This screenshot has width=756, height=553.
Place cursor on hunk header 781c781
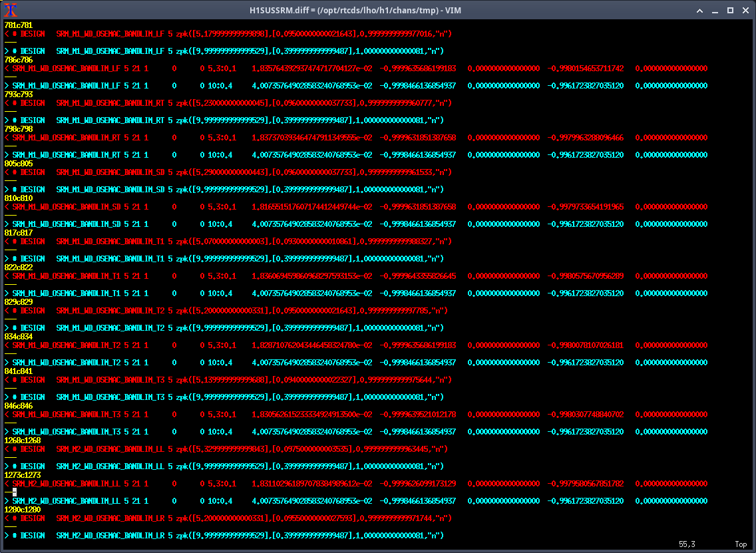point(18,25)
